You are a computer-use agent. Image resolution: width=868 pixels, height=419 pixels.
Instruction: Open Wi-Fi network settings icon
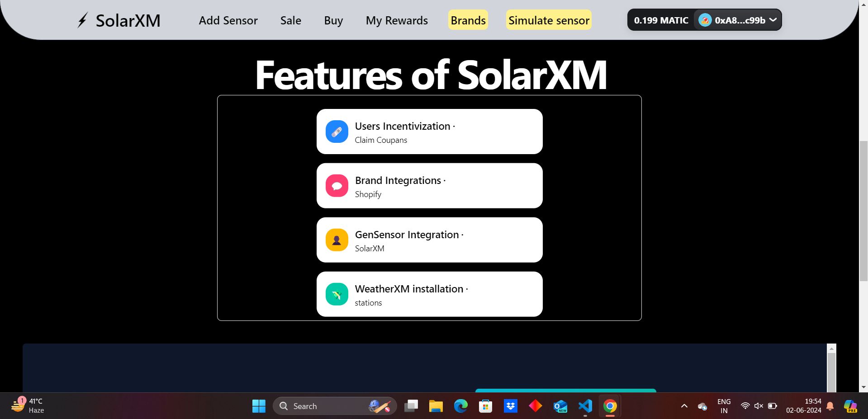point(745,406)
